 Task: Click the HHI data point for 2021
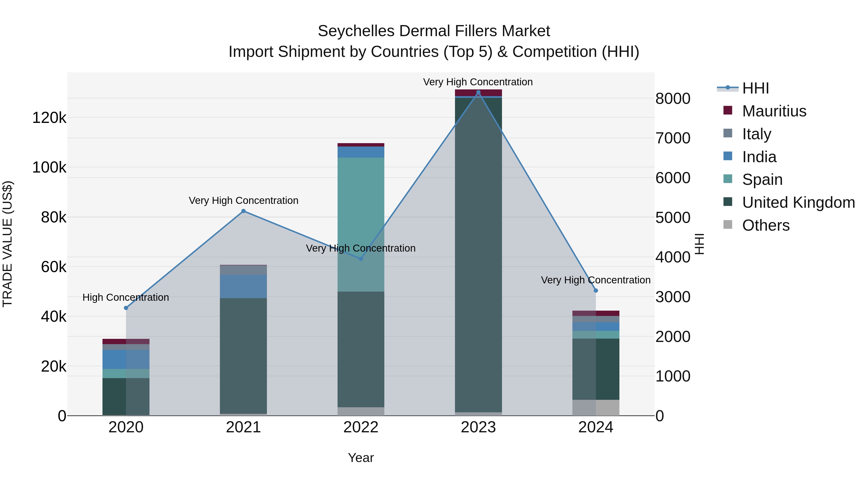pos(243,211)
